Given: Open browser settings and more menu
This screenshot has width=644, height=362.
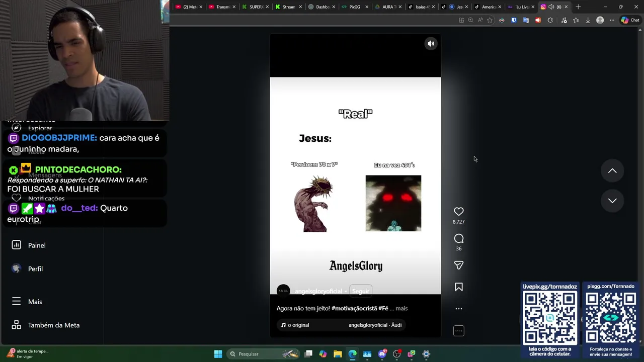Looking at the screenshot, I should (612, 20).
